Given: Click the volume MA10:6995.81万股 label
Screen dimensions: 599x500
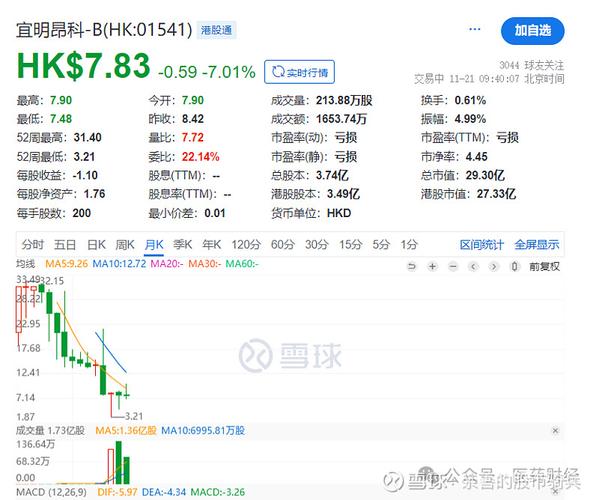Looking at the screenshot, I should point(203,430).
